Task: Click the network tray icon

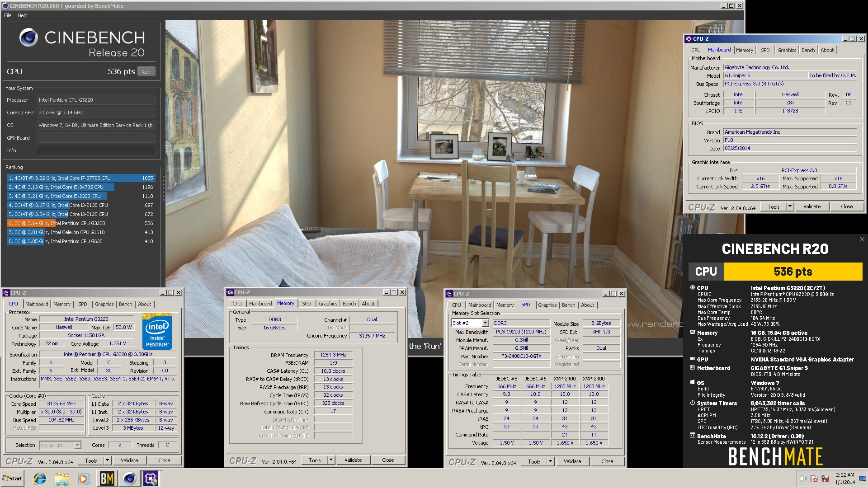Action: coord(825,479)
